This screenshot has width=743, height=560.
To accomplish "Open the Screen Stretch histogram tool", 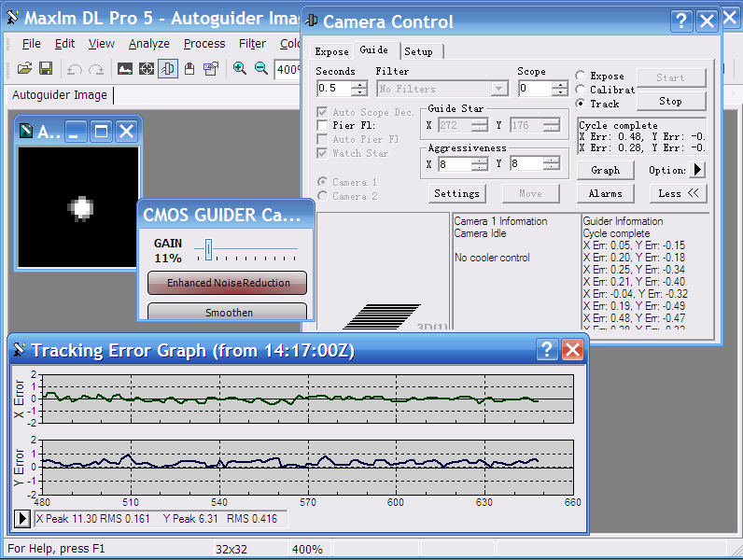I will click(125, 69).
